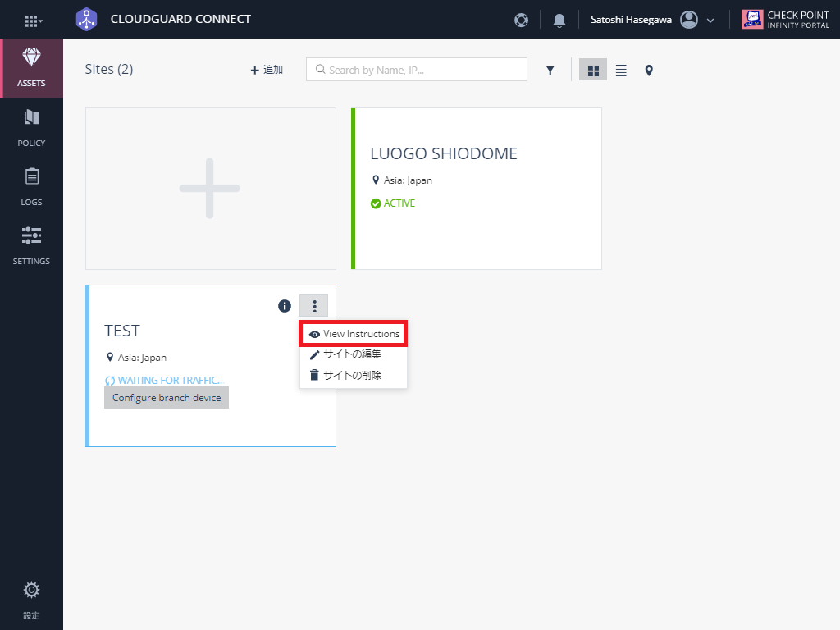Viewport: 840px width, 630px height.
Task: Switch to map view pin icon
Action: pyautogui.click(x=649, y=71)
